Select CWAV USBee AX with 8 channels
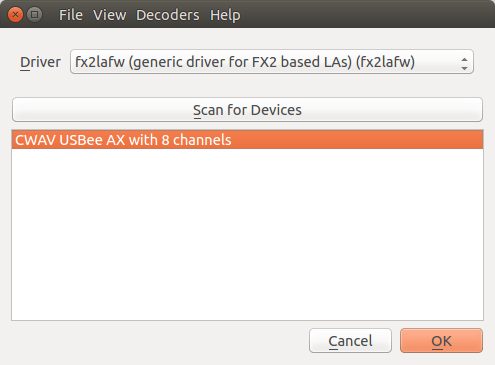 coord(247,140)
